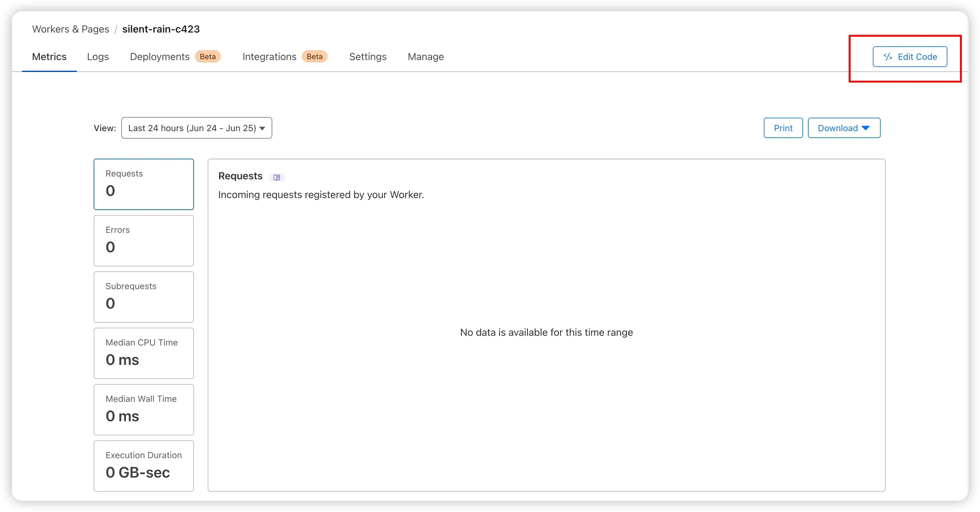Open the Requests documentation book icon
Image resolution: width=980 pixels, height=512 pixels.
(x=277, y=177)
